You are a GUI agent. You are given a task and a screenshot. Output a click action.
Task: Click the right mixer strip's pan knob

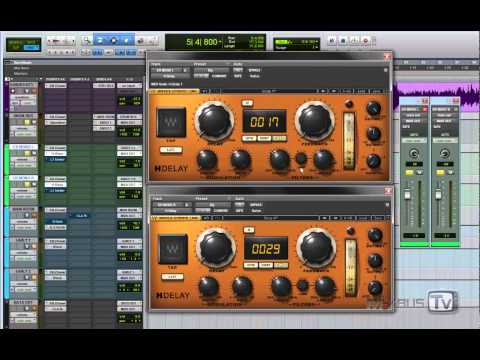445,154
